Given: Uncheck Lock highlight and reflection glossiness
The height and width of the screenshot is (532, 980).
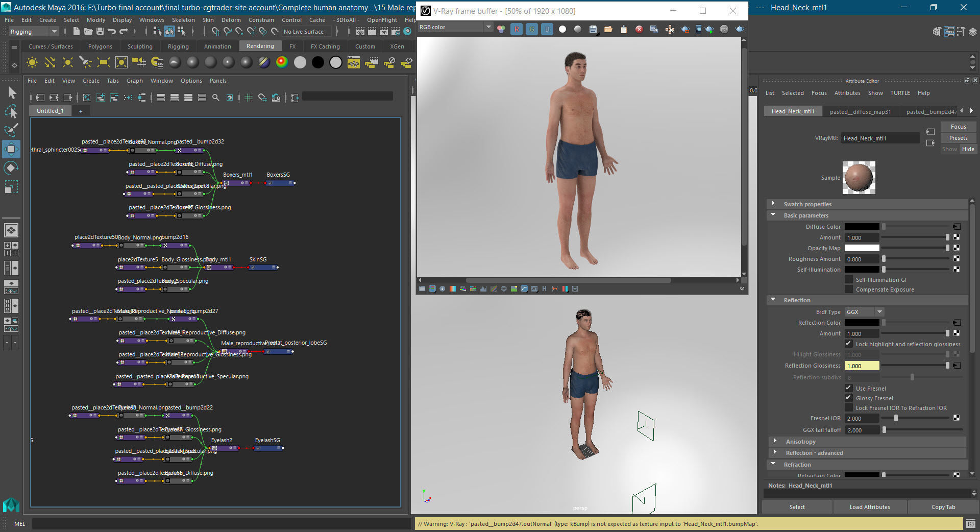Looking at the screenshot, I should [x=849, y=344].
